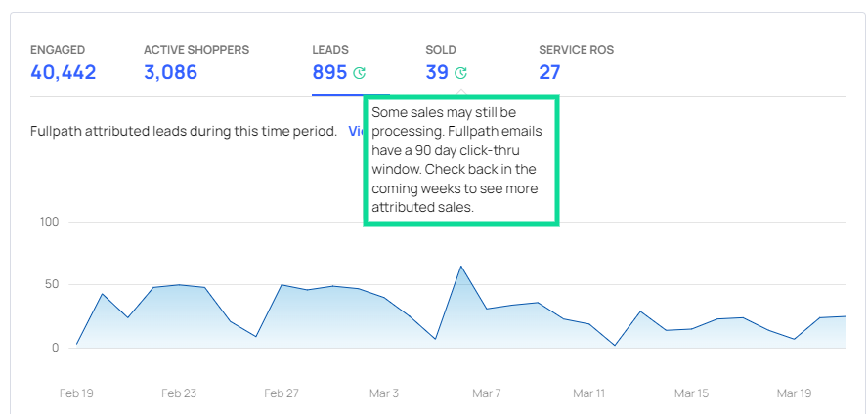The image size is (868, 414).
Task: Click the Mar 19 date label
Action: click(x=793, y=393)
